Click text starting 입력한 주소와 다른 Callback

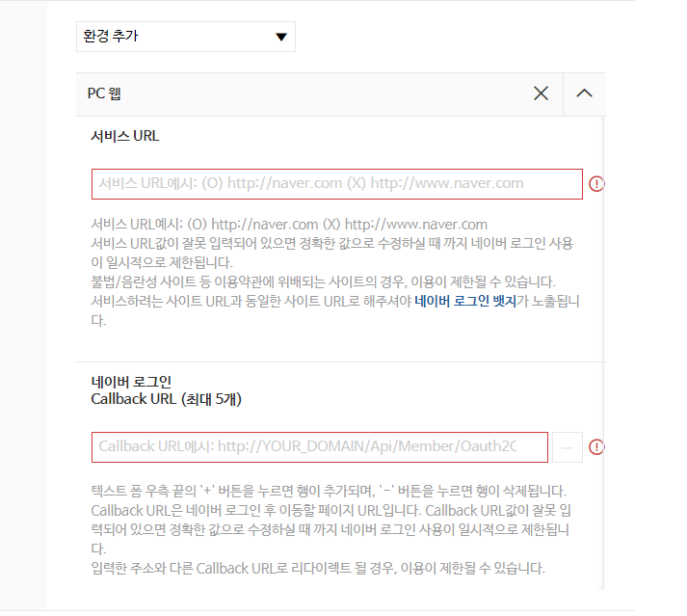(318, 568)
